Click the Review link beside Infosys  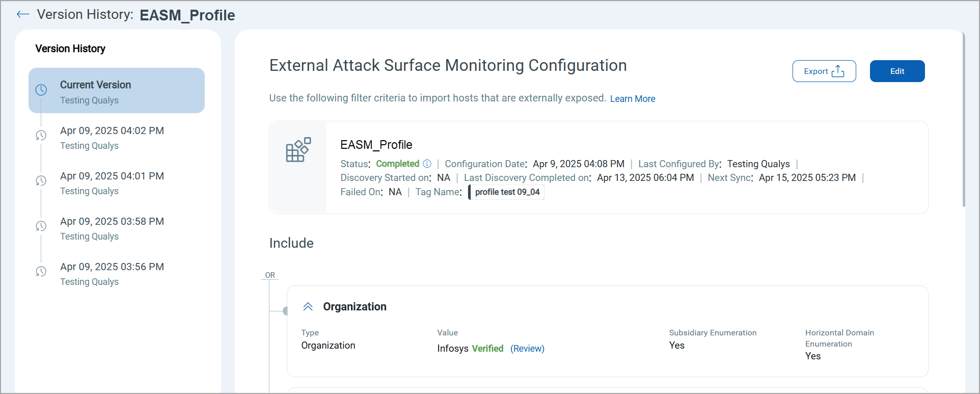tap(527, 349)
